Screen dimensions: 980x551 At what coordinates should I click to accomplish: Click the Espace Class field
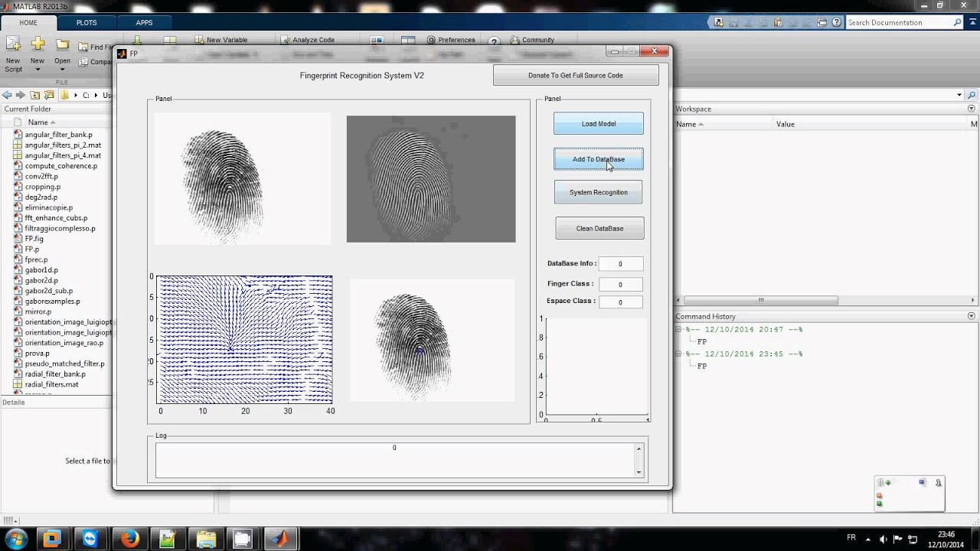click(x=620, y=302)
